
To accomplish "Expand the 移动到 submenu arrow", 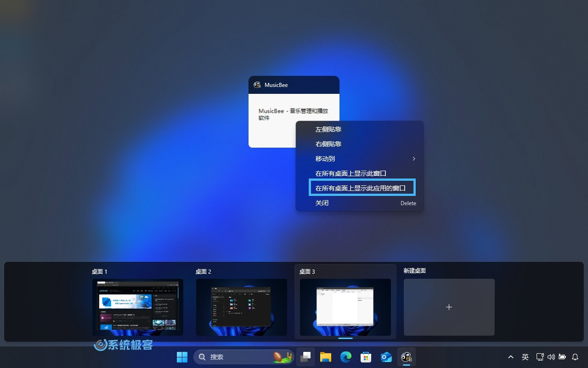I will tap(414, 159).
